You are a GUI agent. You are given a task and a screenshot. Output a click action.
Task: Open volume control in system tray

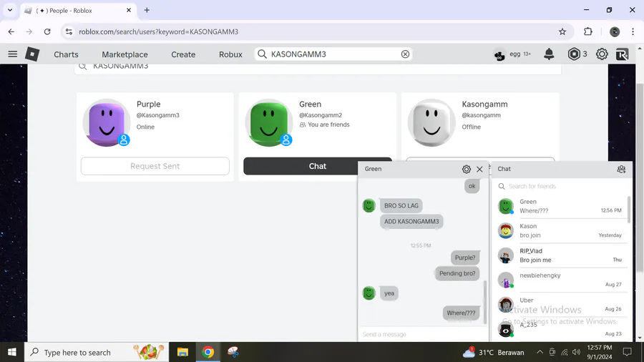click(x=577, y=352)
